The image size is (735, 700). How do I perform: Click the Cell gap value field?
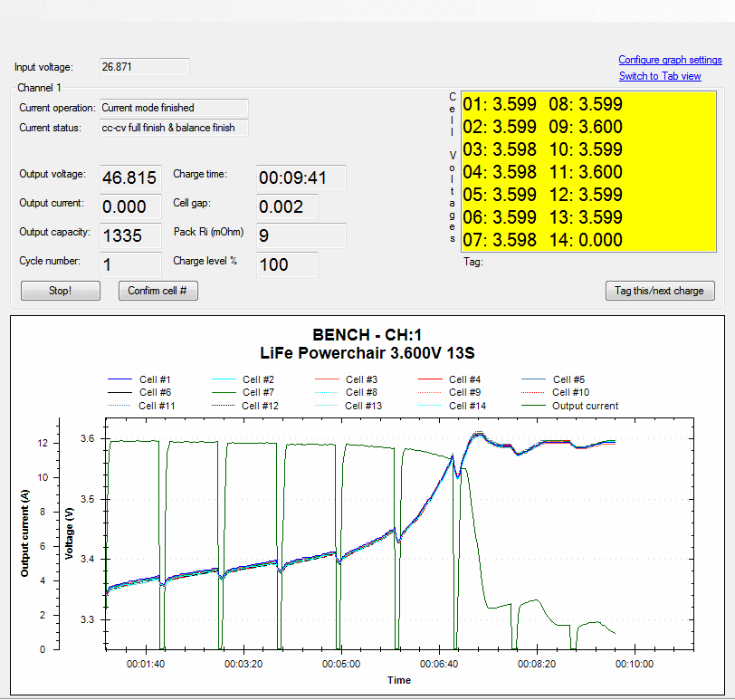287,206
